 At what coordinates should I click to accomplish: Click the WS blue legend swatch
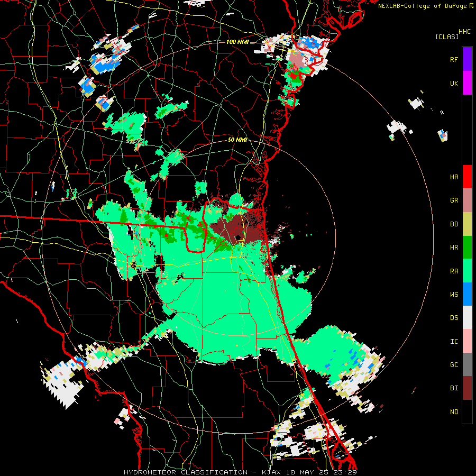point(467,294)
